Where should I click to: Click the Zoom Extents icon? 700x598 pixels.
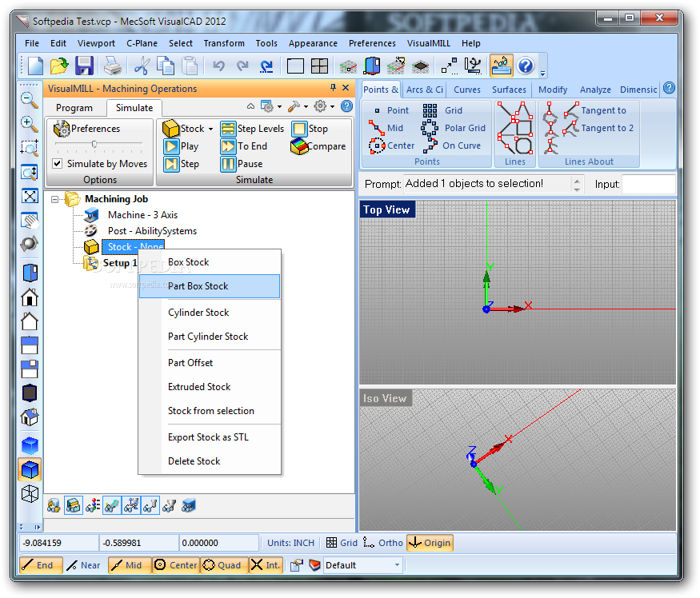coord(30,196)
